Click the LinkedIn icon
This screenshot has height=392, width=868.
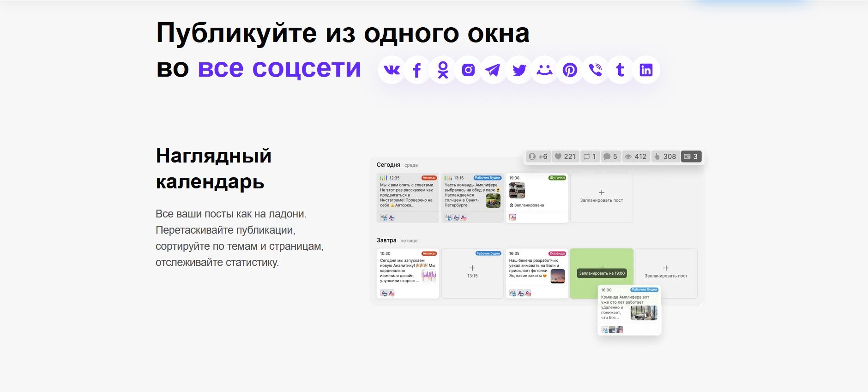coord(646,70)
